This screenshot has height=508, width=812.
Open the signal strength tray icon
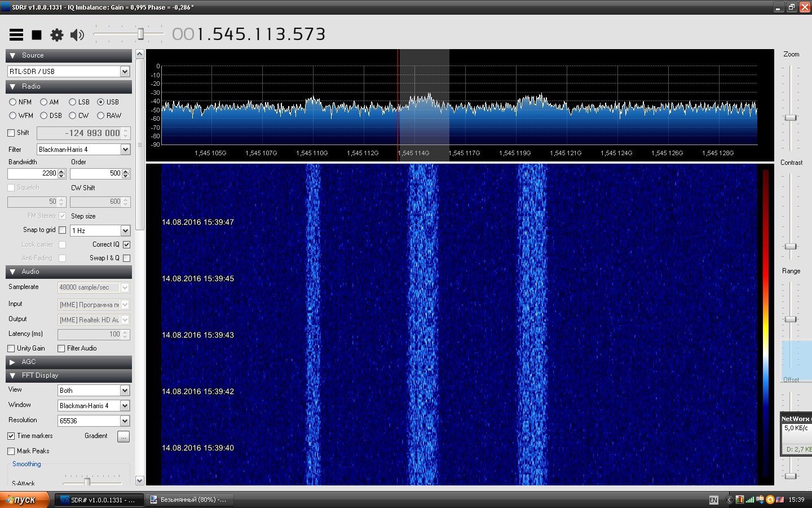750,500
